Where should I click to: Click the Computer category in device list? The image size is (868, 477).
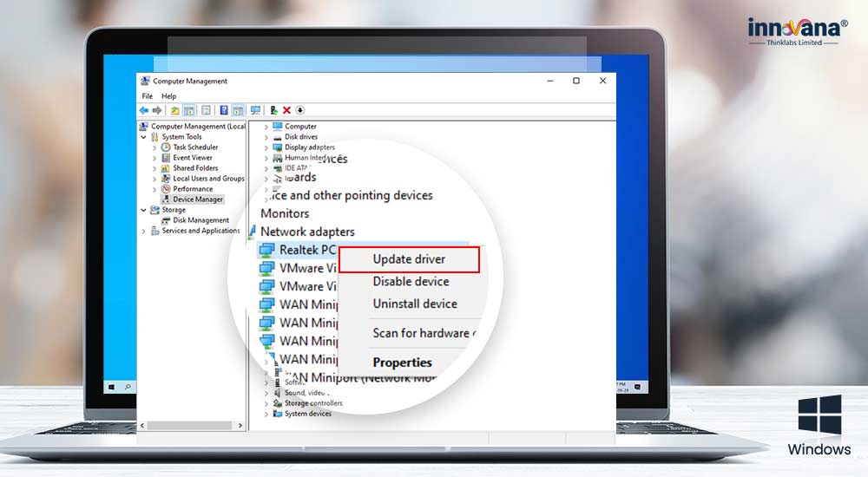point(300,127)
